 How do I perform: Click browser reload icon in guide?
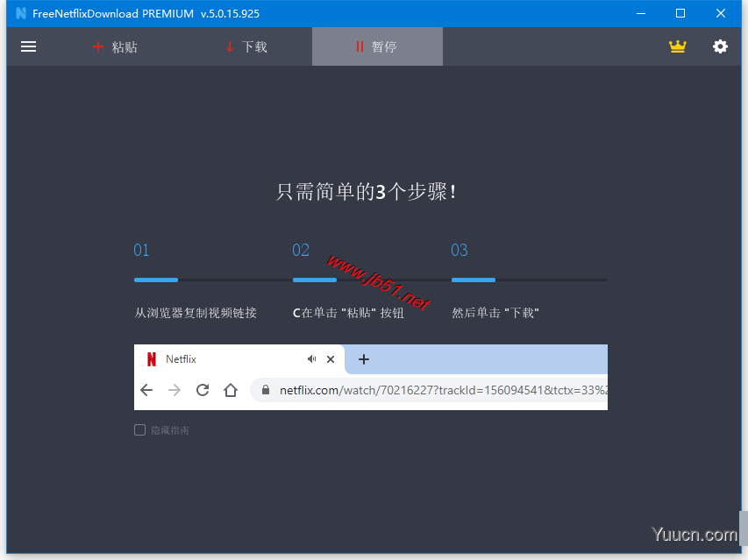pos(203,390)
